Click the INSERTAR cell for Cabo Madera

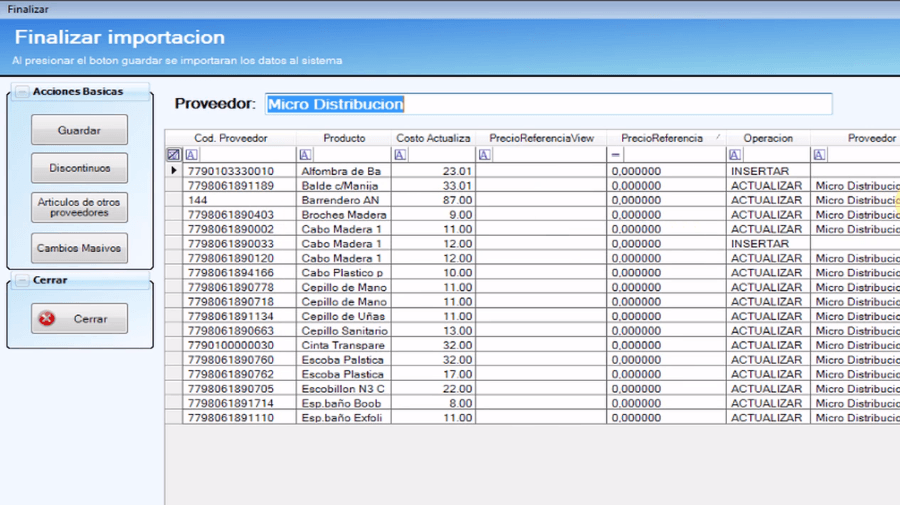tap(767, 244)
